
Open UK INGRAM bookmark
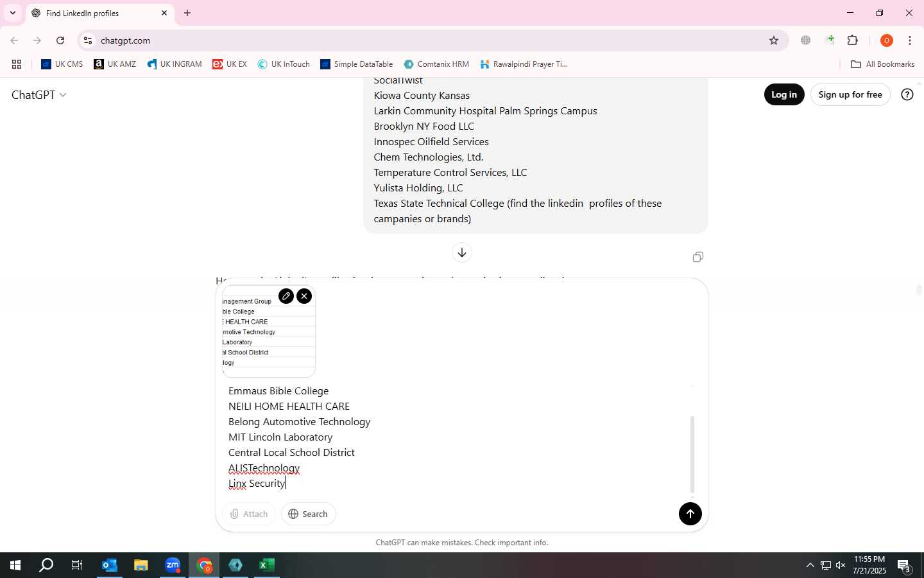click(x=175, y=64)
